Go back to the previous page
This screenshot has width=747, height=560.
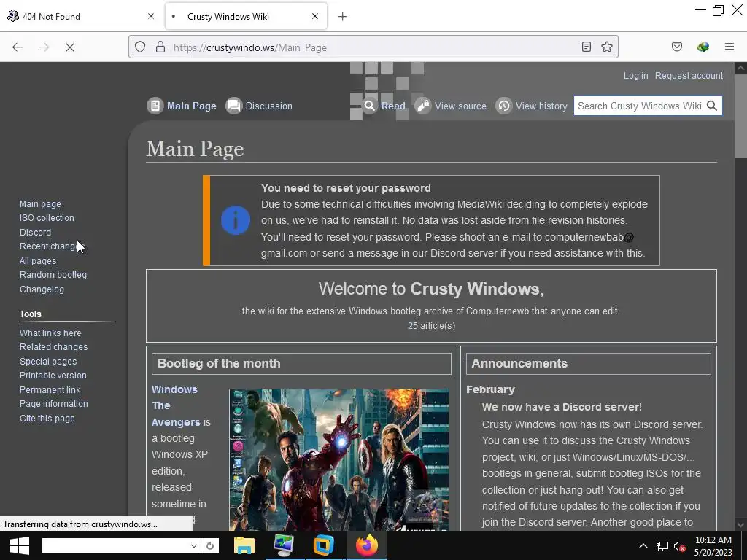(x=18, y=47)
